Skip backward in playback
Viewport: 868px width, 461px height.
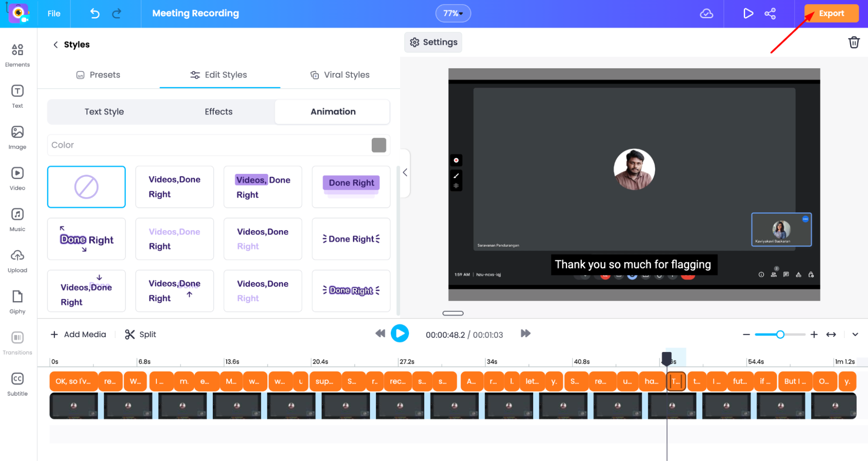coord(380,334)
